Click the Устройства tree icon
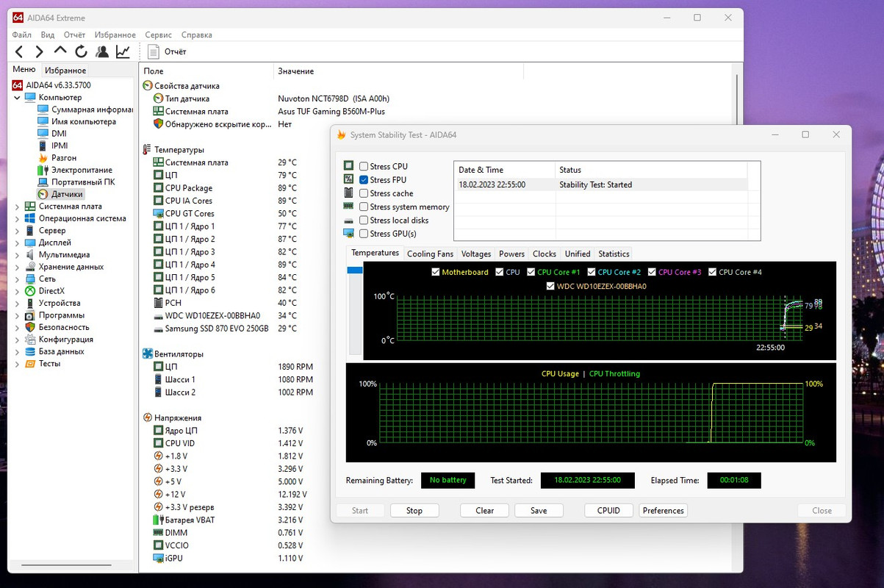This screenshot has height=588, width=884. [30, 303]
